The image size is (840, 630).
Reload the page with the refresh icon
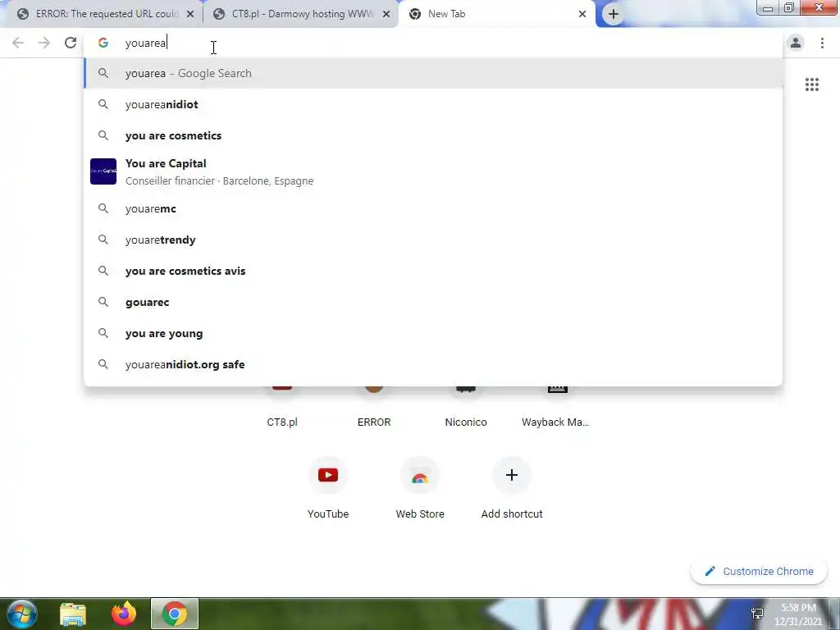point(71,43)
